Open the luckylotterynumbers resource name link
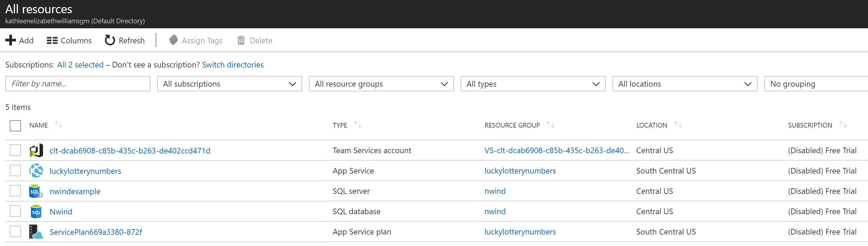Image resolution: width=868 pixels, height=246 pixels. (x=85, y=171)
